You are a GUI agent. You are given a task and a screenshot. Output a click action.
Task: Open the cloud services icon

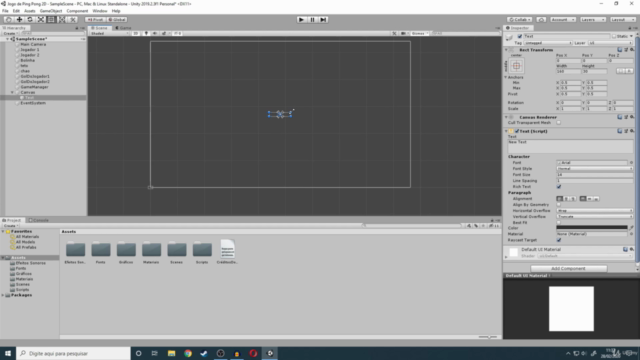click(541, 20)
